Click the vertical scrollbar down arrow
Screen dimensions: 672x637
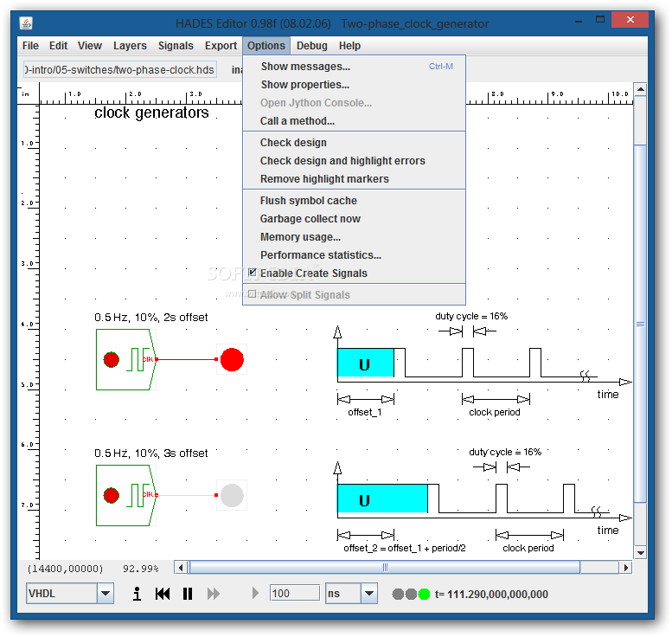point(640,553)
